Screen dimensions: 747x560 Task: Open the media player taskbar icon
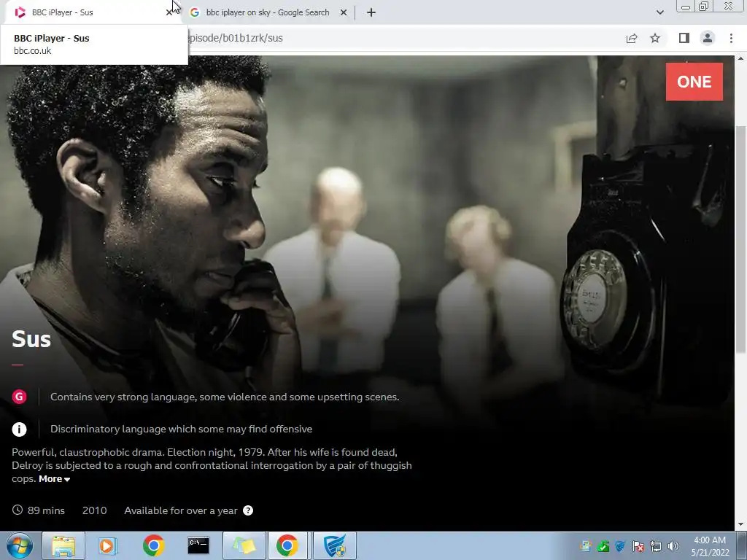(108, 545)
